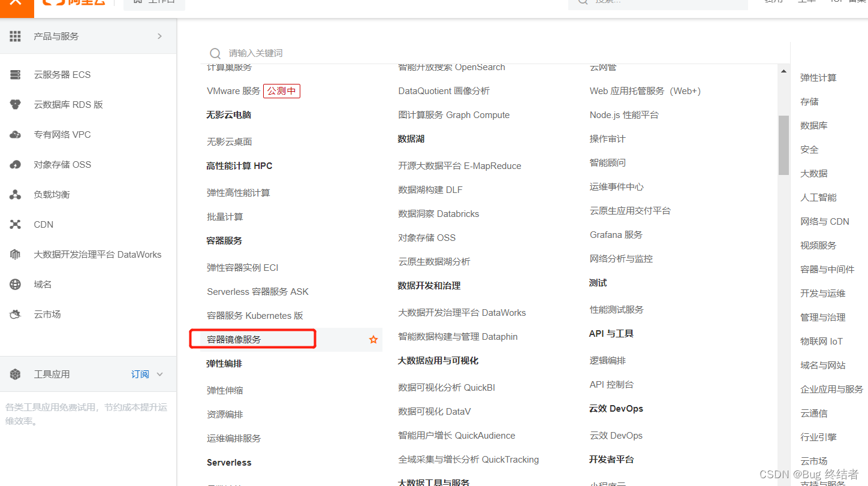Click the product list scrollbar thumb

tap(783, 145)
